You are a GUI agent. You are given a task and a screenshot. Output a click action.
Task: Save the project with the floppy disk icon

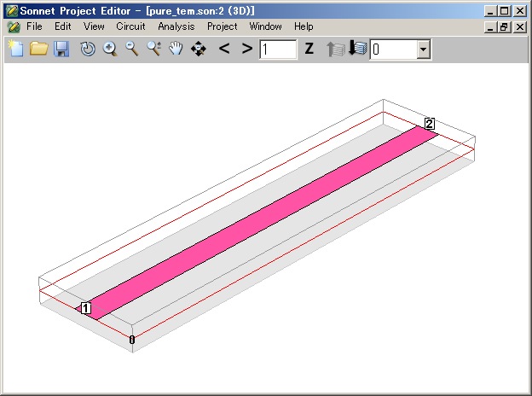pos(61,49)
